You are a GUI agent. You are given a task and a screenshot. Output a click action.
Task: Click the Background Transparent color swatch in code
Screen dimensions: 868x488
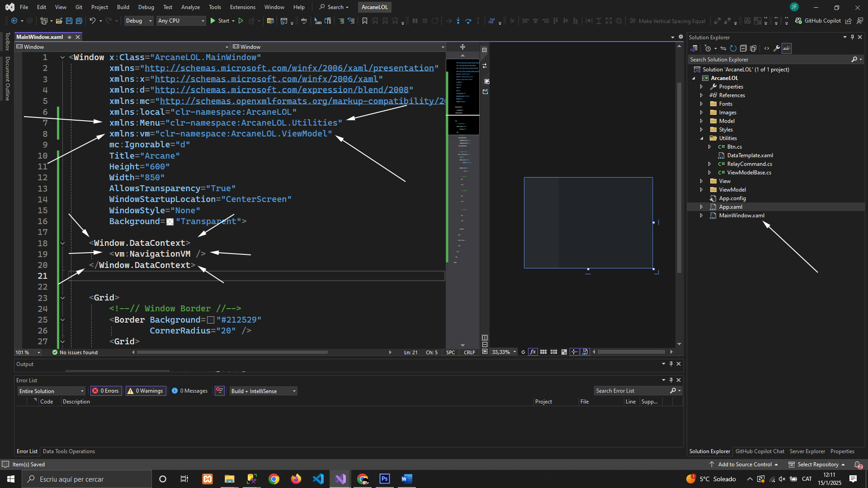170,222
